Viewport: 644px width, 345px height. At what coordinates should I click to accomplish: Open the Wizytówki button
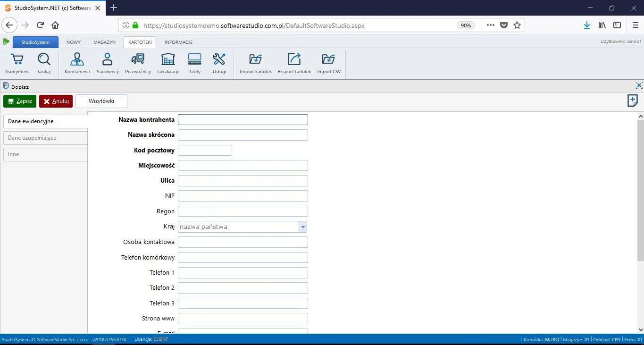click(x=101, y=101)
